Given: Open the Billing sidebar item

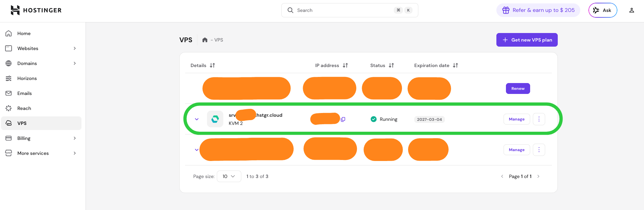Looking at the screenshot, I should pyautogui.click(x=41, y=138).
